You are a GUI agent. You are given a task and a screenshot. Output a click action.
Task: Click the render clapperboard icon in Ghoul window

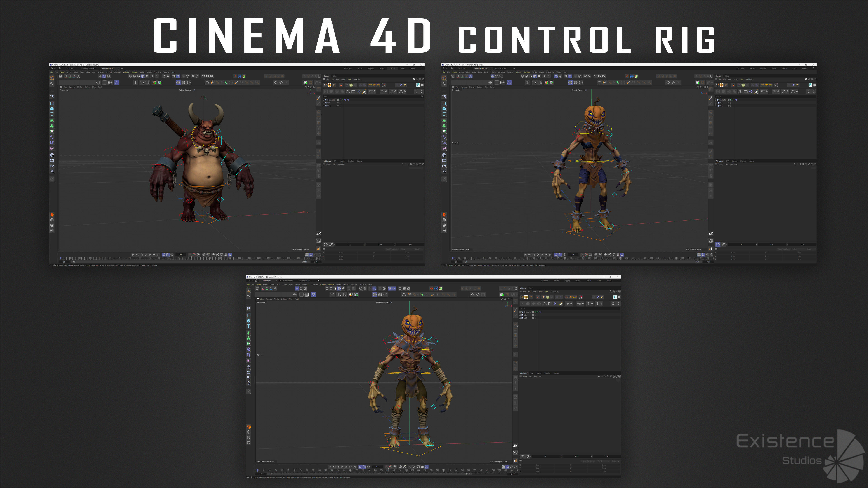coord(400,288)
